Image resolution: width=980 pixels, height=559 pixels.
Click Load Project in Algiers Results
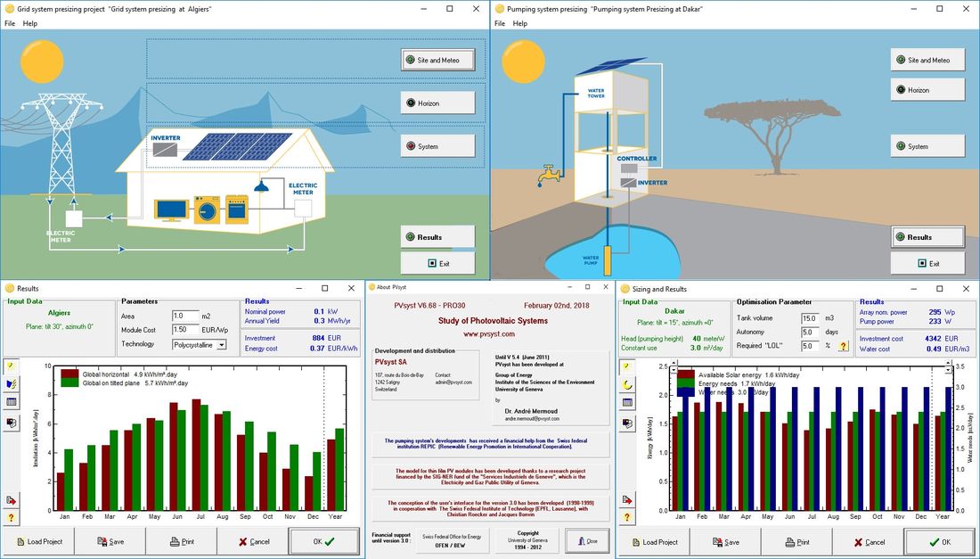pyautogui.click(x=38, y=541)
